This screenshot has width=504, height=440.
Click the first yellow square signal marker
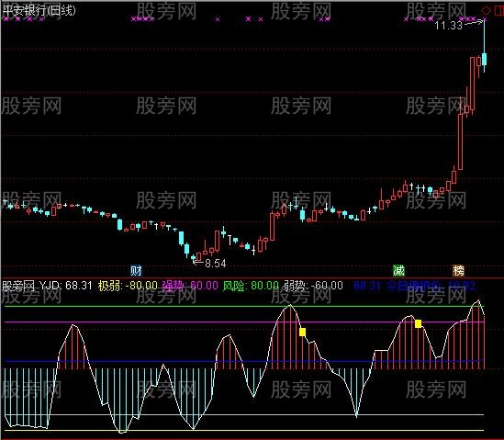[x=302, y=332]
